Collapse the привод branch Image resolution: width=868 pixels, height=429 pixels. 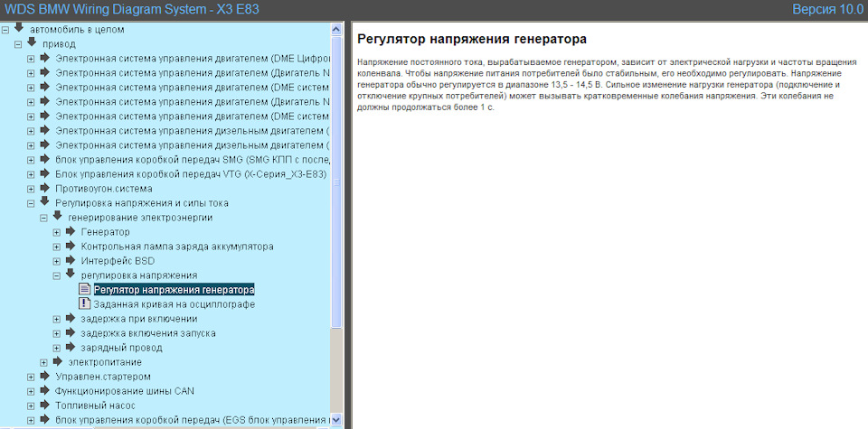pyautogui.click(x=18, y=44)
